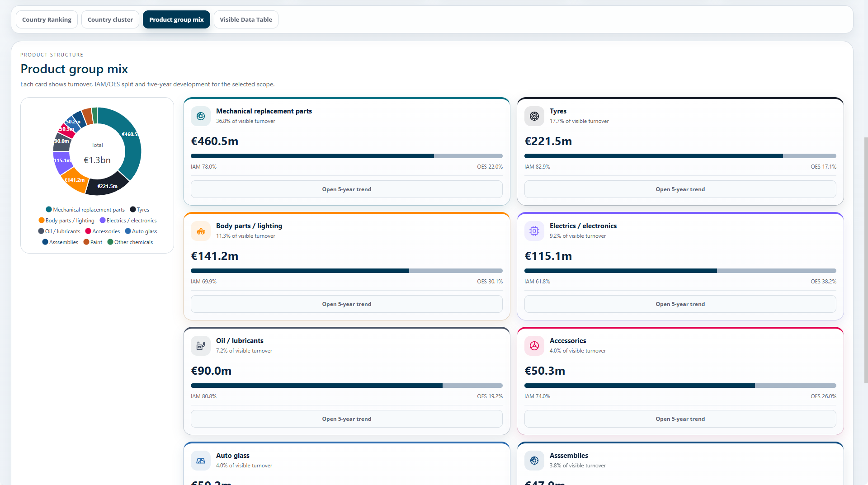Click the Mechanical replacement parts card icon
868x485 pixels.
point(201,116)
